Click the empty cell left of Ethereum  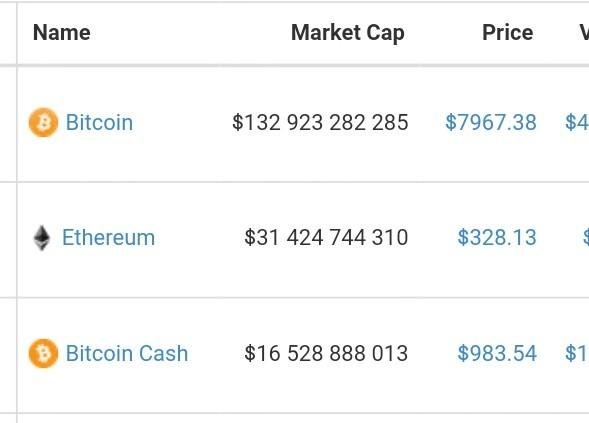(8, 240)
